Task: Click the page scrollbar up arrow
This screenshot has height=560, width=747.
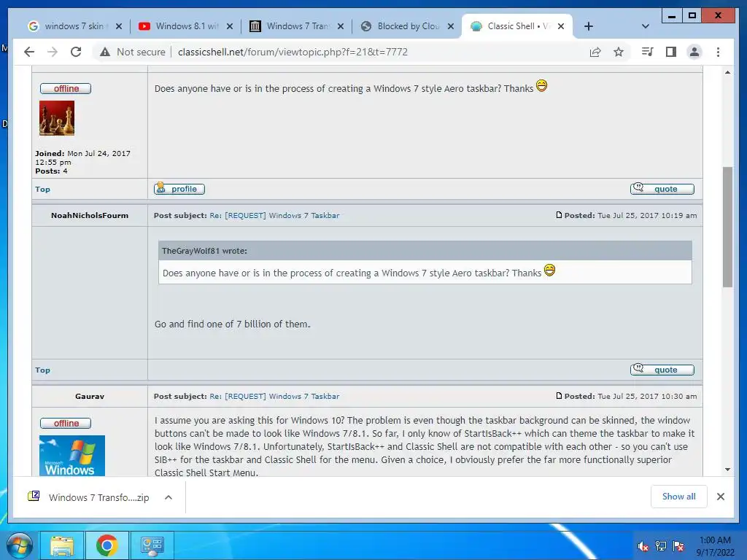Action: (x=727, y=72)
